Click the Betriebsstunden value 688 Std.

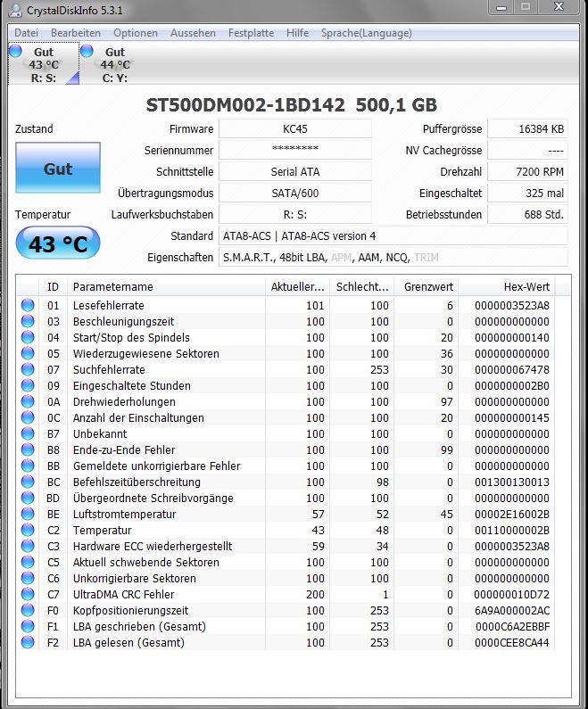527,214
